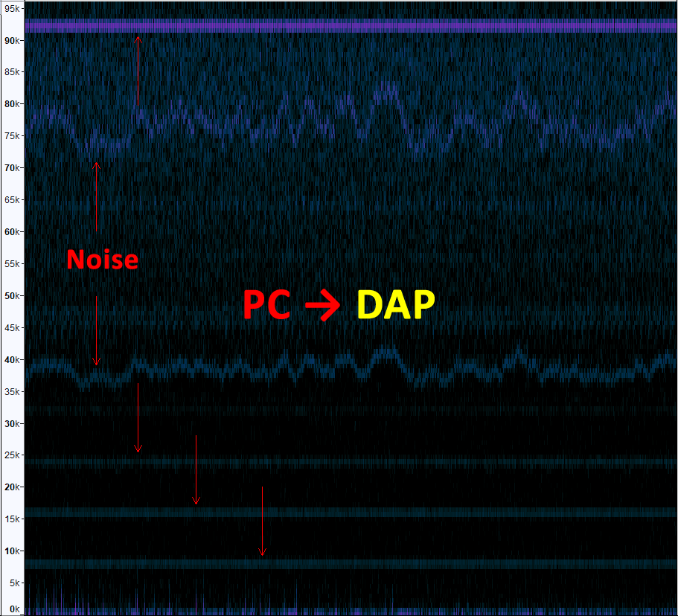Click the 20k frequency axis label
678x616 pixels.
(x=11, y=487)
